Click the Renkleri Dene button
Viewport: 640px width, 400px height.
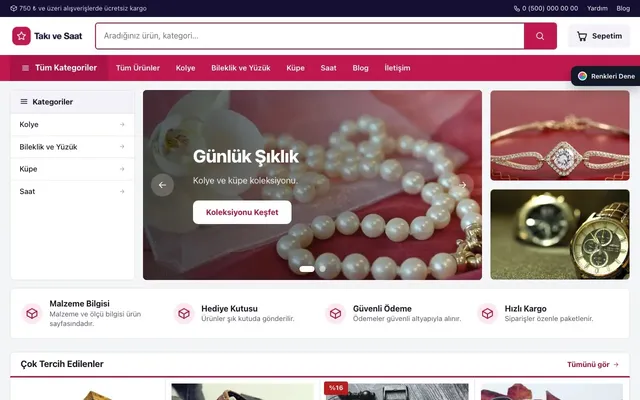pos(606,76)
